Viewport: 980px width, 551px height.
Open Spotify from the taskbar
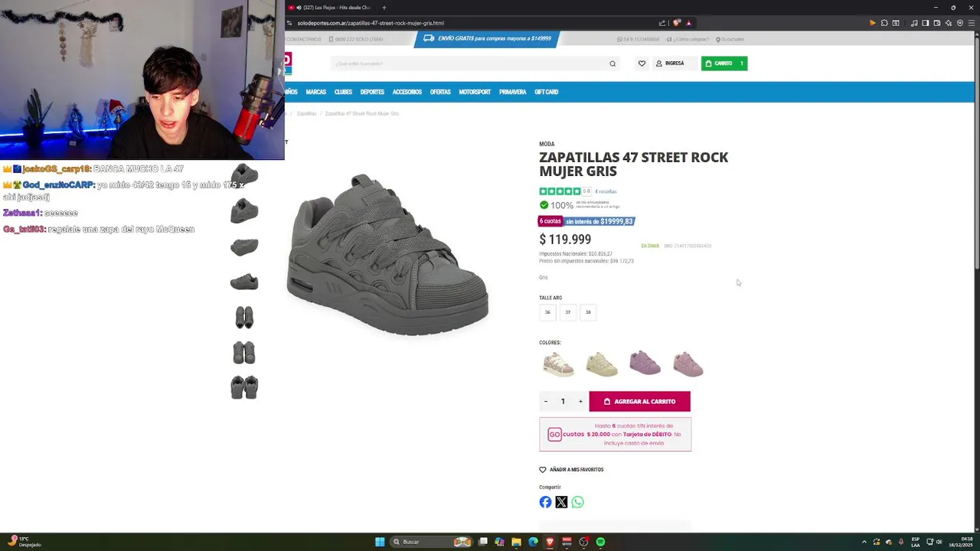[600, 542]
